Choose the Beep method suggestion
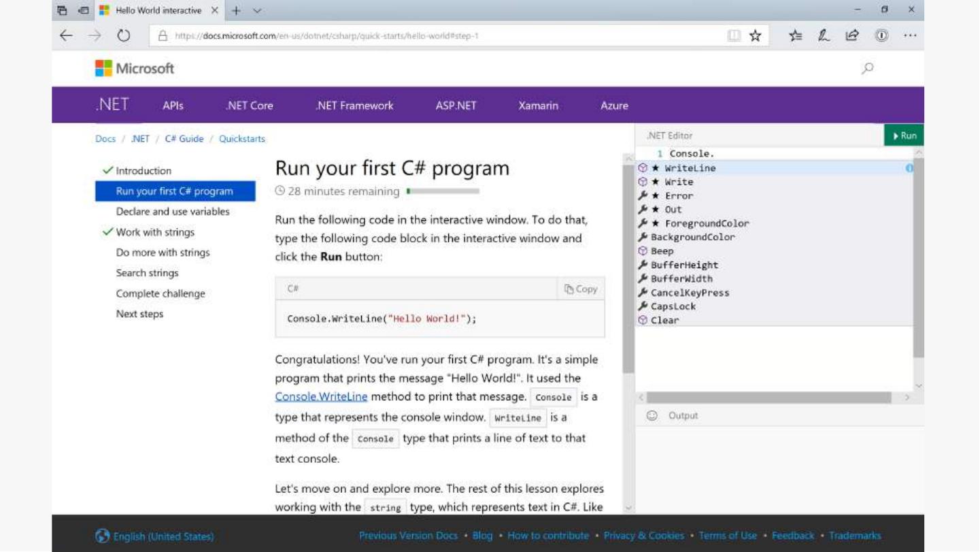 pos(775,251)
